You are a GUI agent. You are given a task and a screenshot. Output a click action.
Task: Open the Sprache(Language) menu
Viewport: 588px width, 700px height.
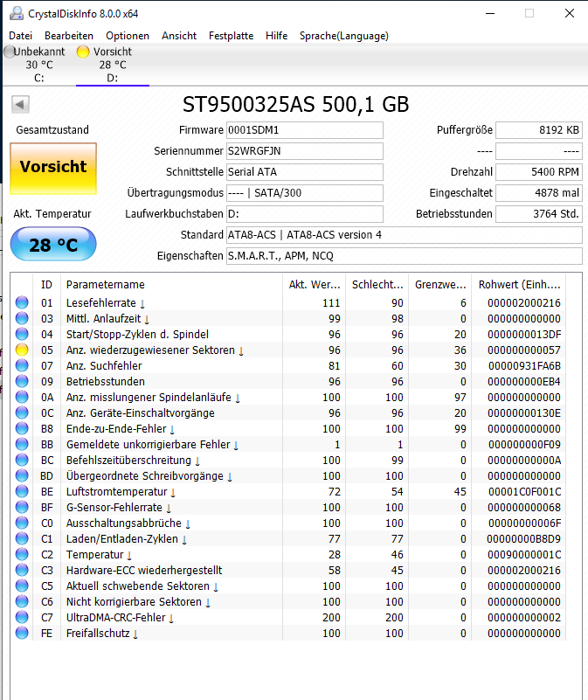(x=343, y=36)
